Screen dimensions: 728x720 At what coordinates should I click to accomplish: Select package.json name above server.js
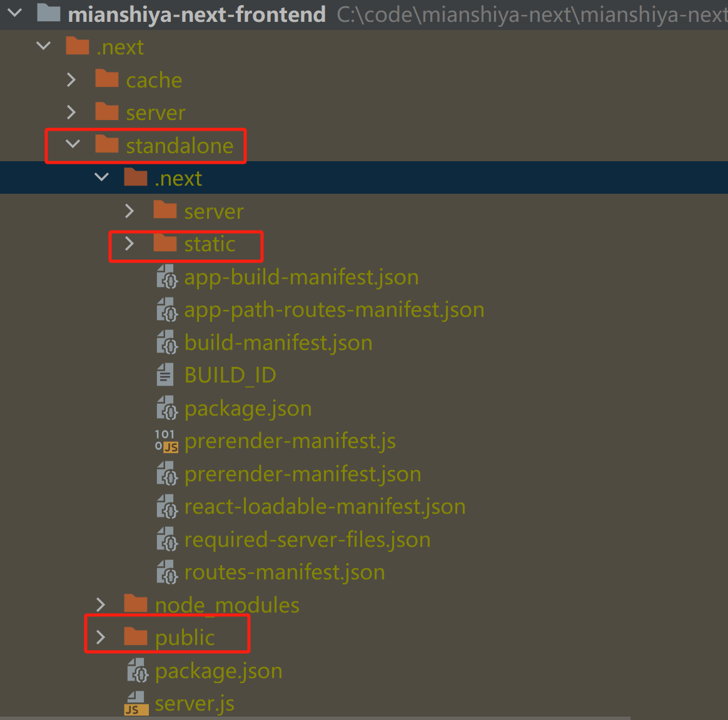click(x=219, y=671)
